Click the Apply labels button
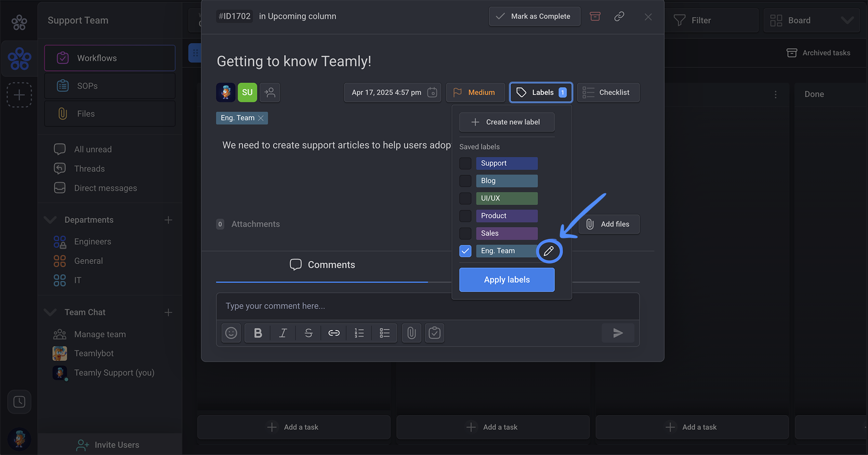Viewport: 868px width, 455px height. coord(507,279)
